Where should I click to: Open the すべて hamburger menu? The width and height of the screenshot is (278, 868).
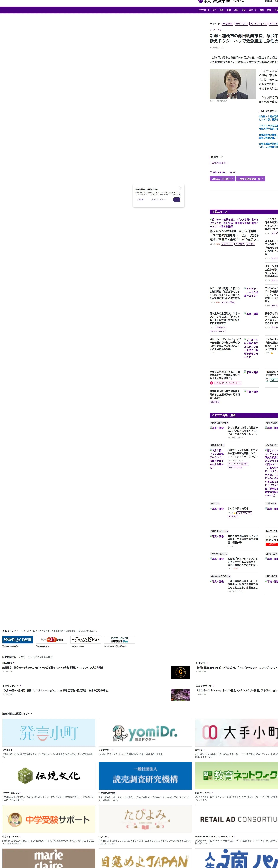click(x=202, y=10)
